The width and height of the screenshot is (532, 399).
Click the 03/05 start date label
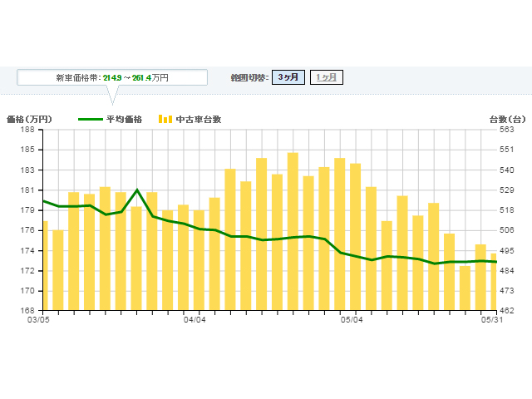click(38, 318)
